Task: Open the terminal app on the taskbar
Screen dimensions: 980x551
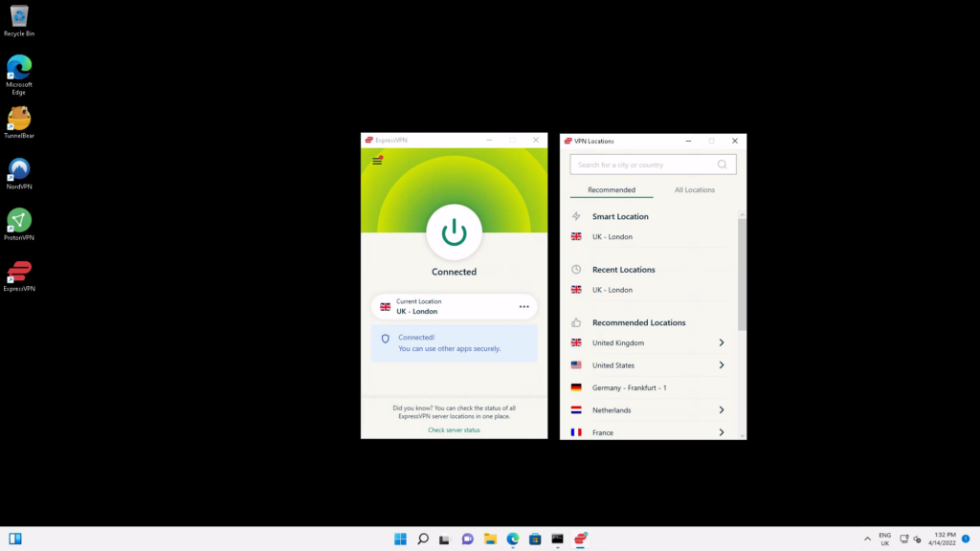Action: click(558, 539)
